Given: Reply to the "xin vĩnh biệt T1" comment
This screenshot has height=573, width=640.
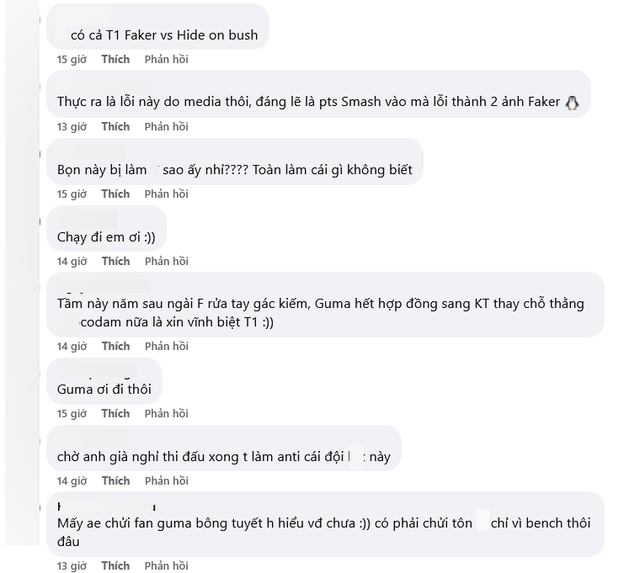Looking at the screenshot, I should (166, 346).
